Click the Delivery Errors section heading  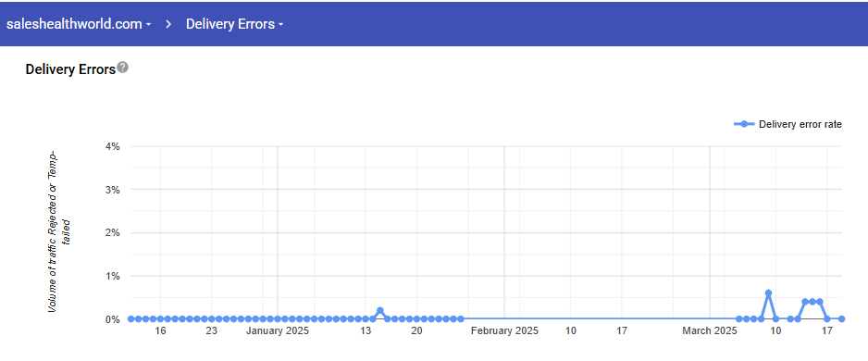tap(70, 69)
